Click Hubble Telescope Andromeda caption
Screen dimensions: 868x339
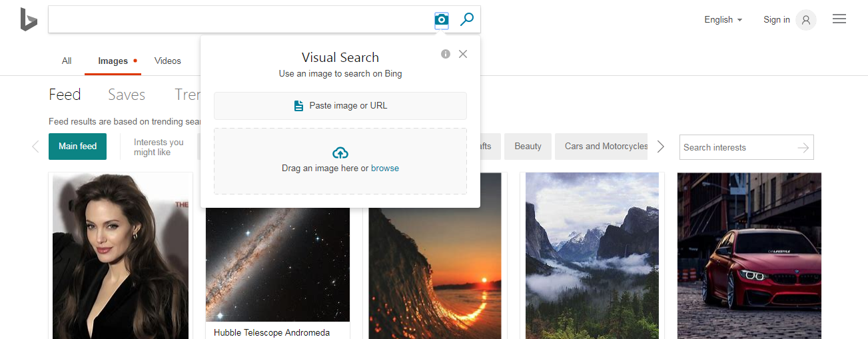pyautogui.click(x=272, y=332)
